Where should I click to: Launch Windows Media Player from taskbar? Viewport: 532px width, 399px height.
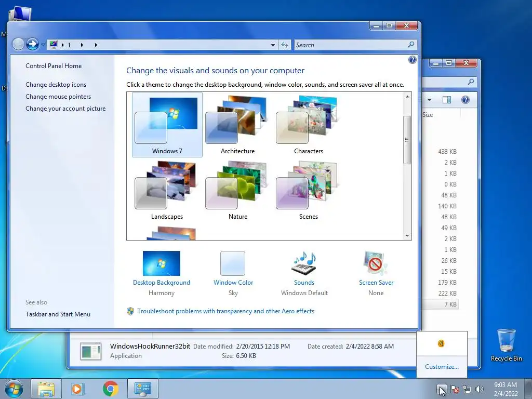pos(77,389)
